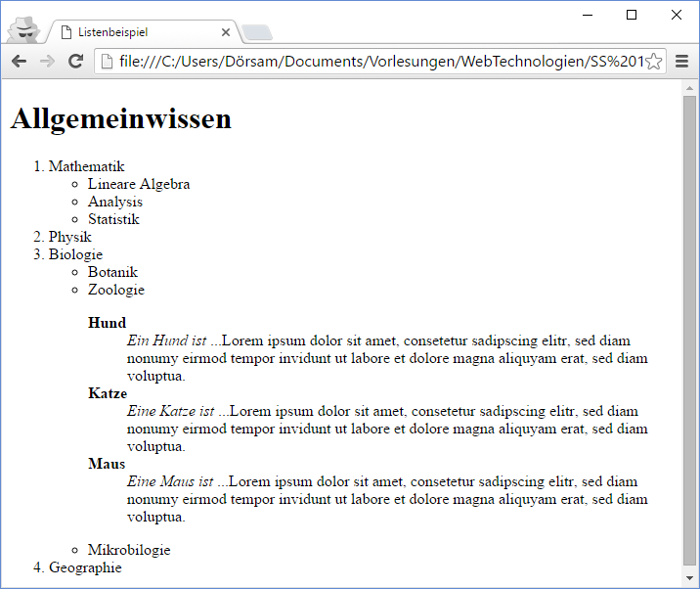Image resolution: width=700 pixels, height=589 pixels.
Task: Click the Mikrobilogie list entry
Action: click(x=129, y=550)
